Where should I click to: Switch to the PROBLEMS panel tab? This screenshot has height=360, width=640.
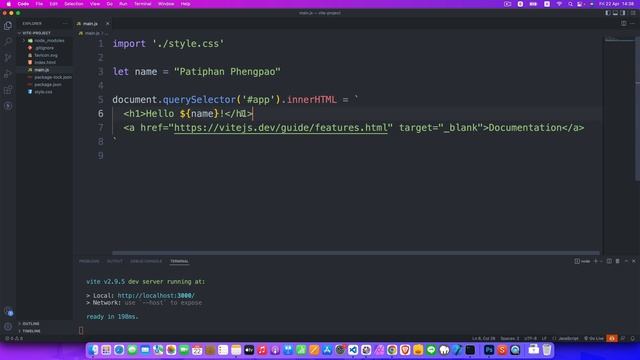pyautogui.click(x=89, y=261)
